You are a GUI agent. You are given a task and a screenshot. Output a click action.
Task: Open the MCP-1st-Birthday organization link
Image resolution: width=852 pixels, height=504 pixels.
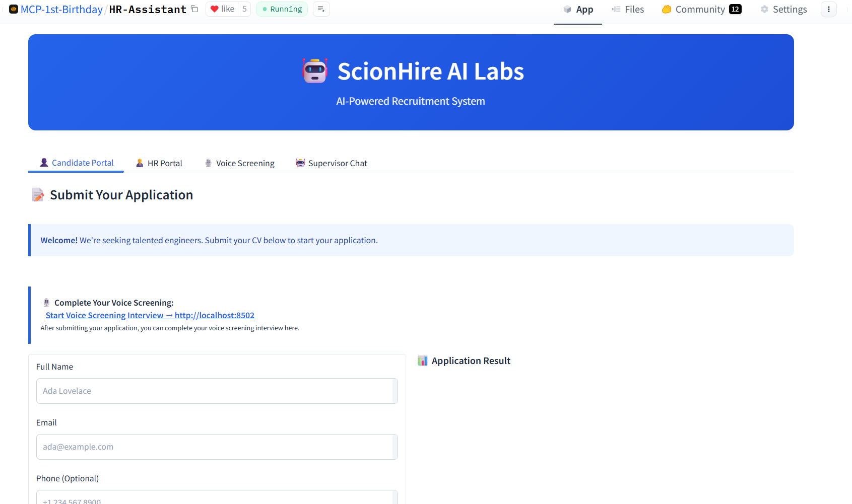(x=61, y=10)
